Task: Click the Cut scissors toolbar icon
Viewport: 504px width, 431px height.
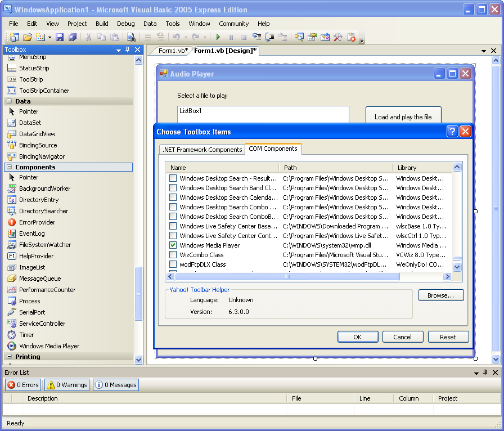Action: click(x=88, y=37)
